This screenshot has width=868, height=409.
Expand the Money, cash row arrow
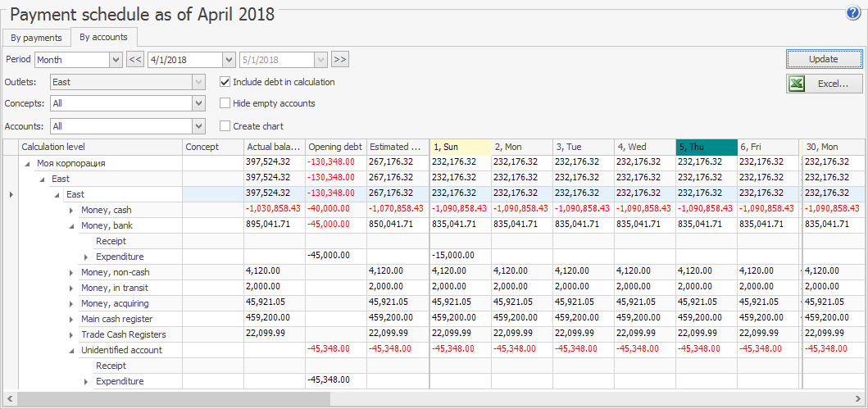coord(71,211)
